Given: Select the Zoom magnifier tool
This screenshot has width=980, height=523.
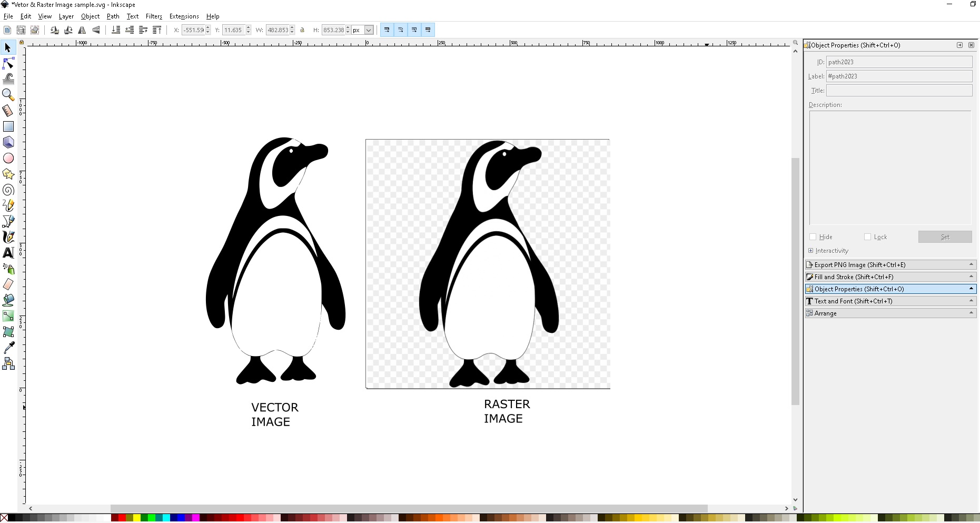Looking at the screenshot, I should [8, 95].
